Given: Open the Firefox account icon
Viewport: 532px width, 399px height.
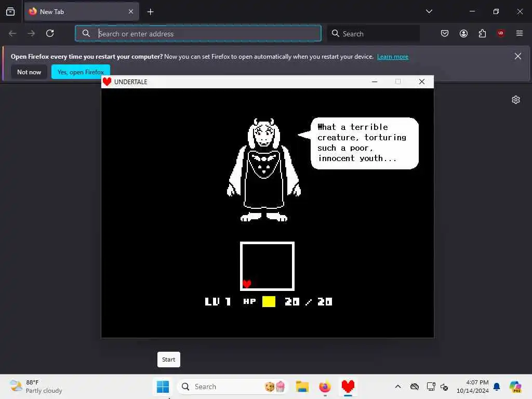Looking at the screenshot, I should (463, 33).
